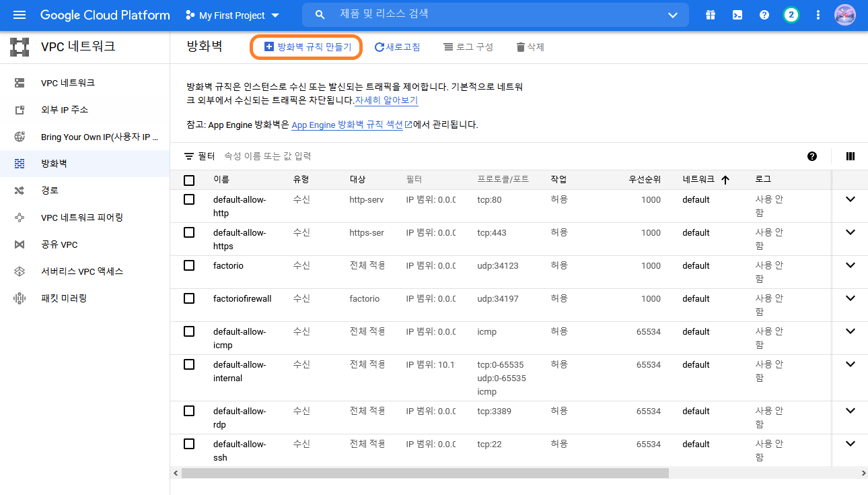Click the VPC 네트워크 product logo icon
Screen dimensions: 868x495
20,46
